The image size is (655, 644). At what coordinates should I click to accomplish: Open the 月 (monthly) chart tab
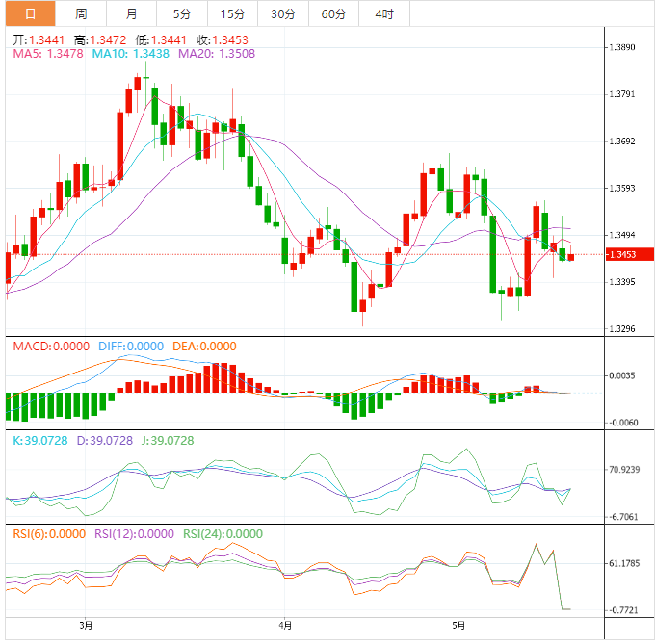click(x=131, y=13)
